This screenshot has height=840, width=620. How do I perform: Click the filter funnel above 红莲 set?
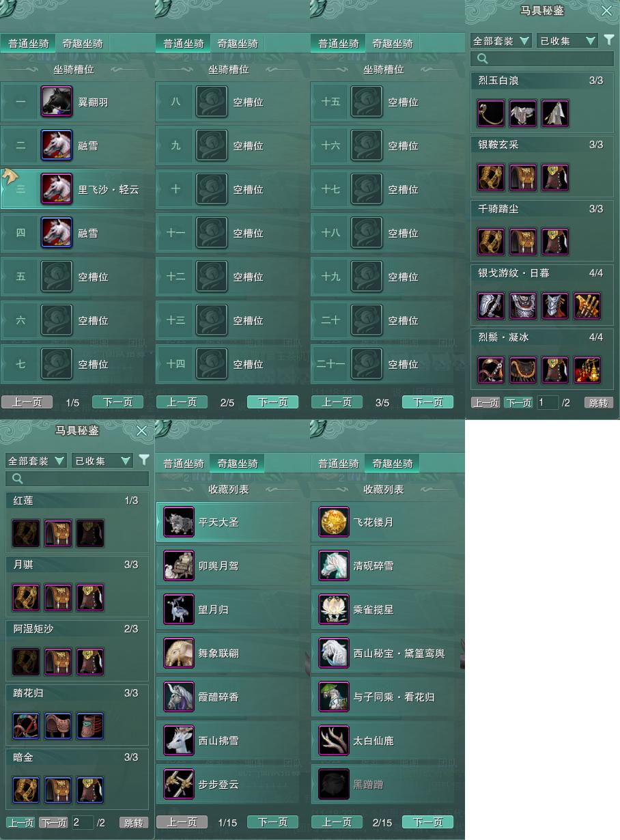(143, 460)
